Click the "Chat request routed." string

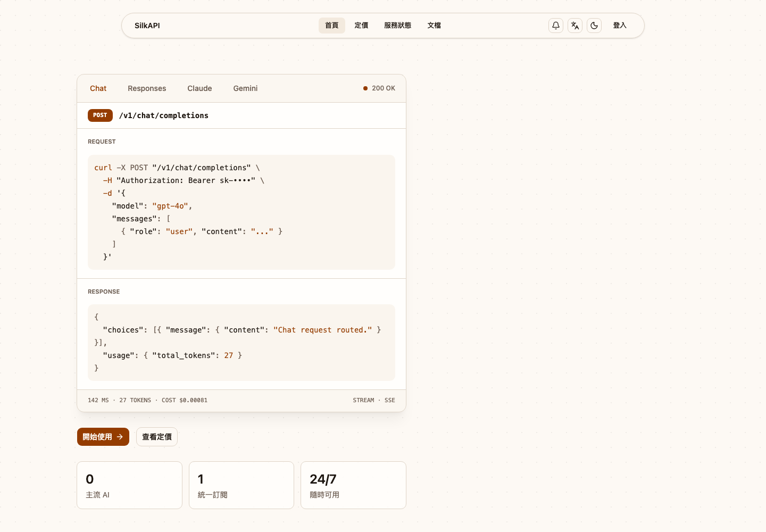pyautogui.click(x=323, y=330)
